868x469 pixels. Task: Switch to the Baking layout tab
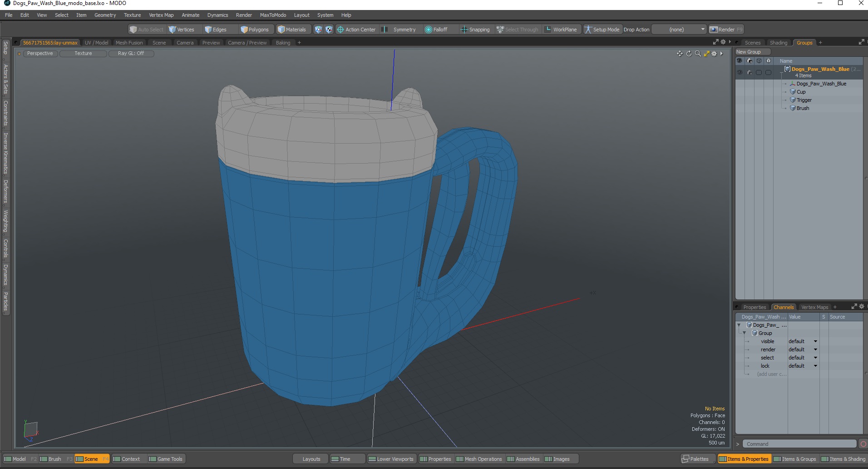click(x=283, y=43)
